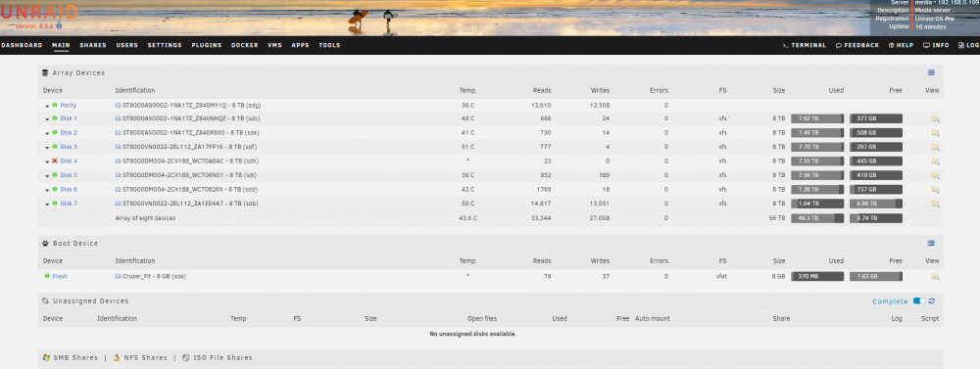Open the VMs tab
The height and width of the screenshot is (369, 980).
click(x=275, y=46)
